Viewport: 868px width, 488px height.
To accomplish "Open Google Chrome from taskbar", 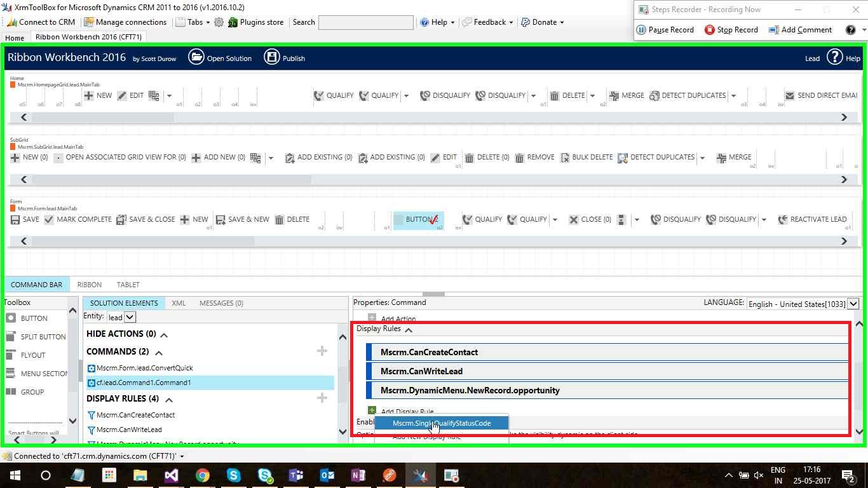I will (x=202, y=475).
